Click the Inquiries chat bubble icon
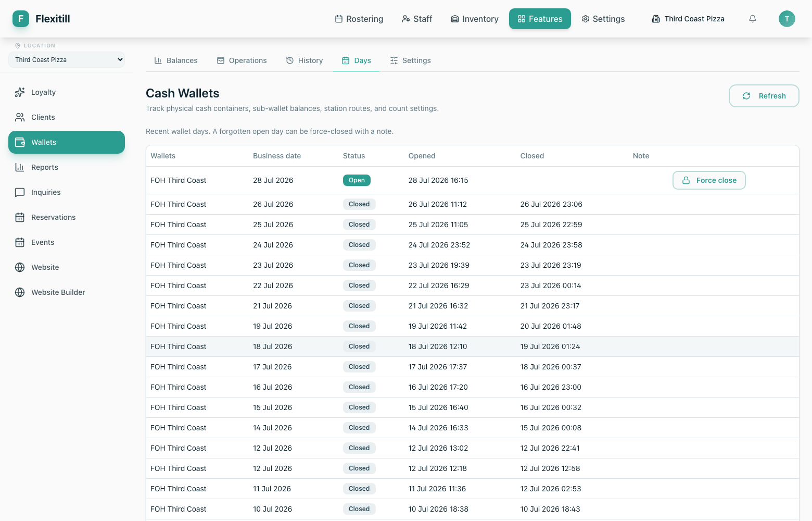 (20, 192)
